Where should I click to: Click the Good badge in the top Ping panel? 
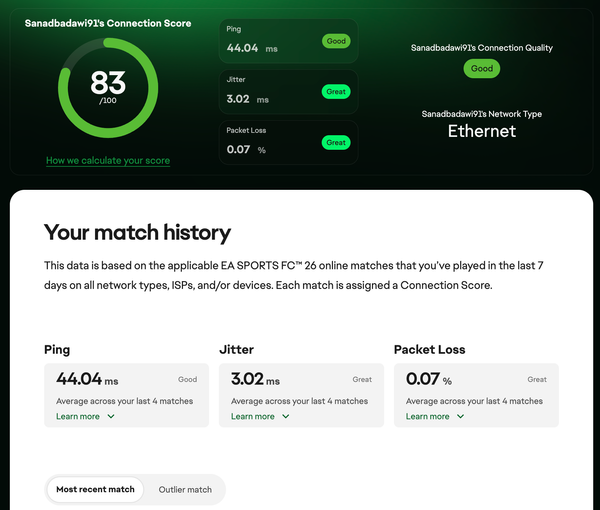336,41
